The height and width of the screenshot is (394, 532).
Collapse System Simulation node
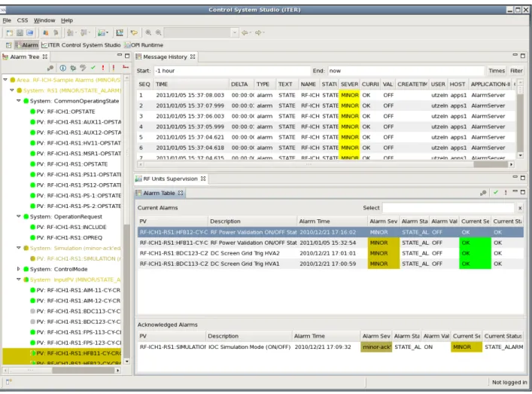[19, 248]
